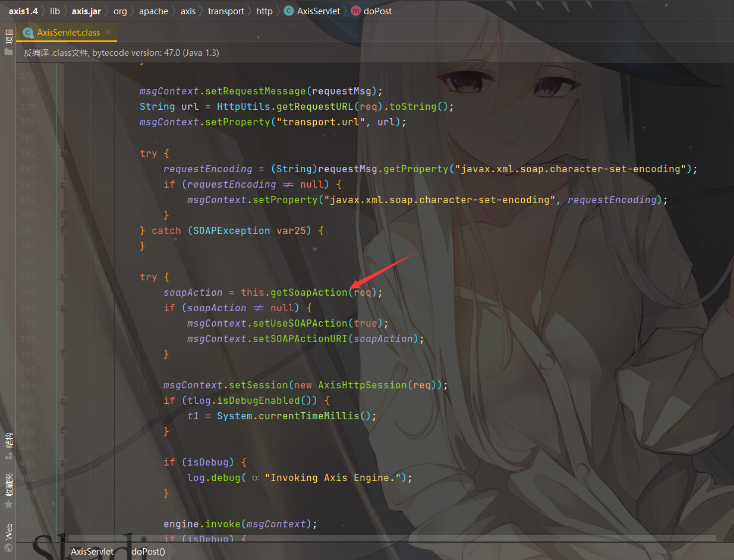This screenshot has width=734, height=560.
Task: Click the decompiled .class file notice banner
Action: click(x=374, y=52)
